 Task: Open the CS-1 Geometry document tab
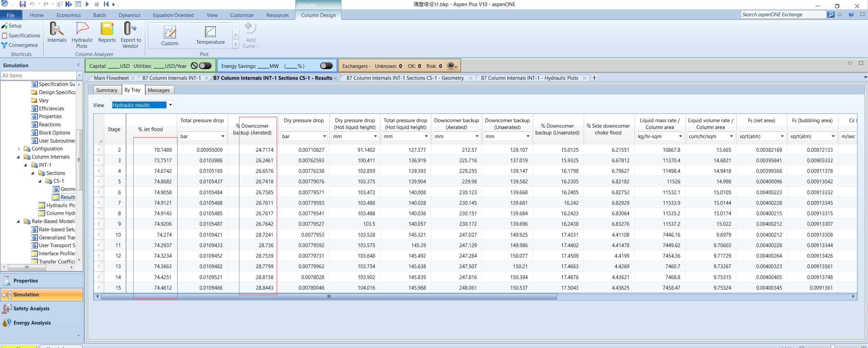click(405, 78)
